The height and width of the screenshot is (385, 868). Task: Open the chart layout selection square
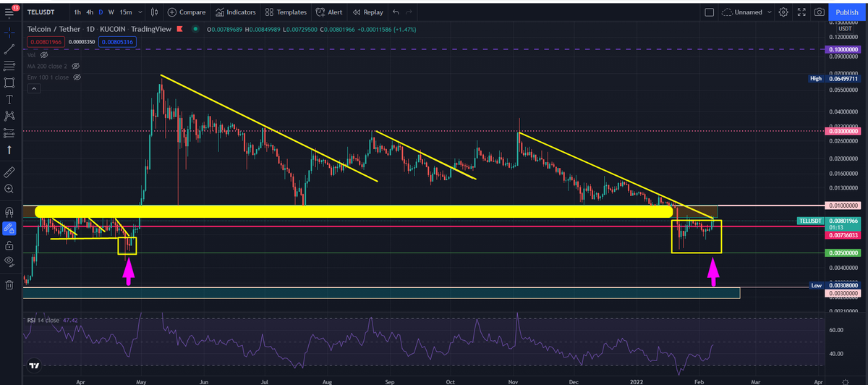710,12
